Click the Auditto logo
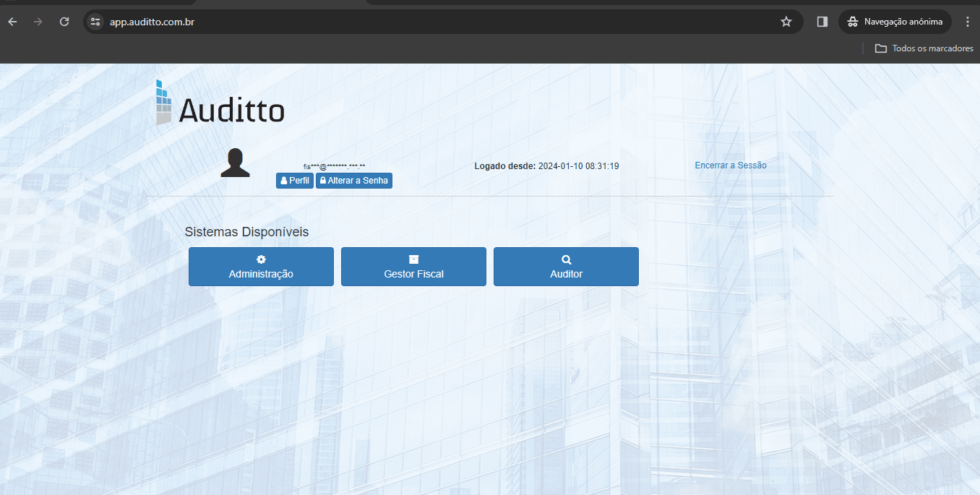The height and width of the screenshot is (495, 980). [220, 102]
